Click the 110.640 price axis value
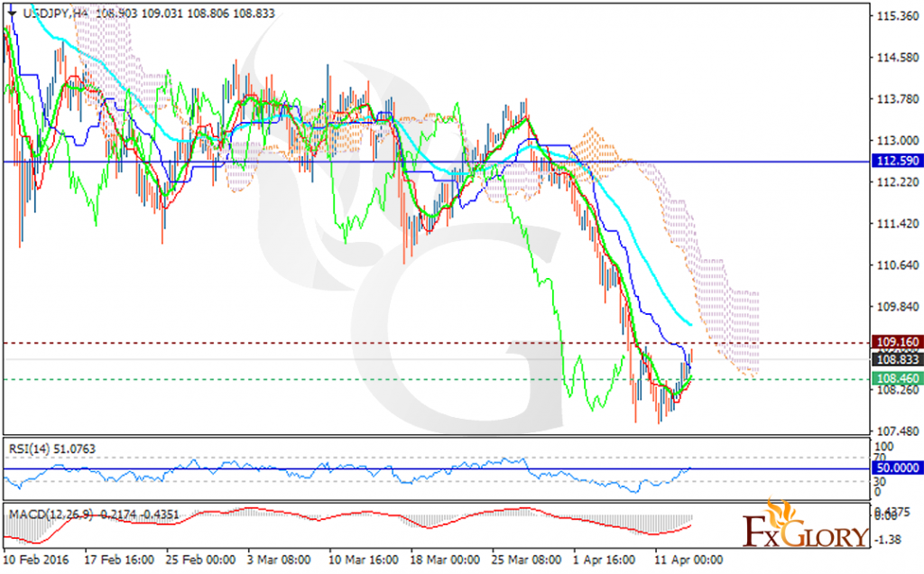The image size is (924, 574). pyautogui.click(x=898, y=264)
